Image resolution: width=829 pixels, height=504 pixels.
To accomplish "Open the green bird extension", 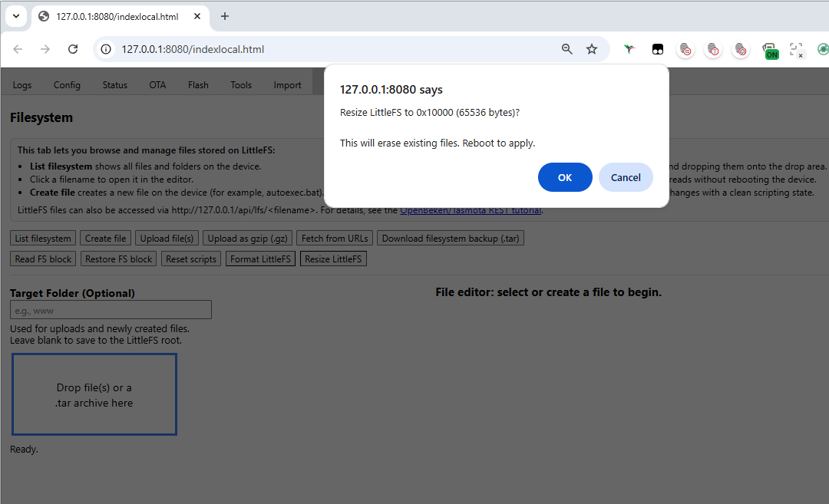I will 629,49.
